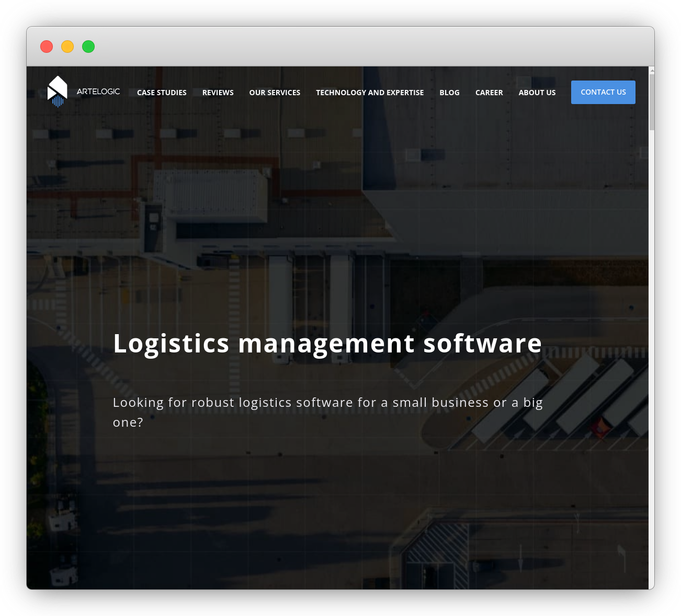
Task: Select Technology and Expertise menu item
Action: pyautogui.click(x=370, y=93)
